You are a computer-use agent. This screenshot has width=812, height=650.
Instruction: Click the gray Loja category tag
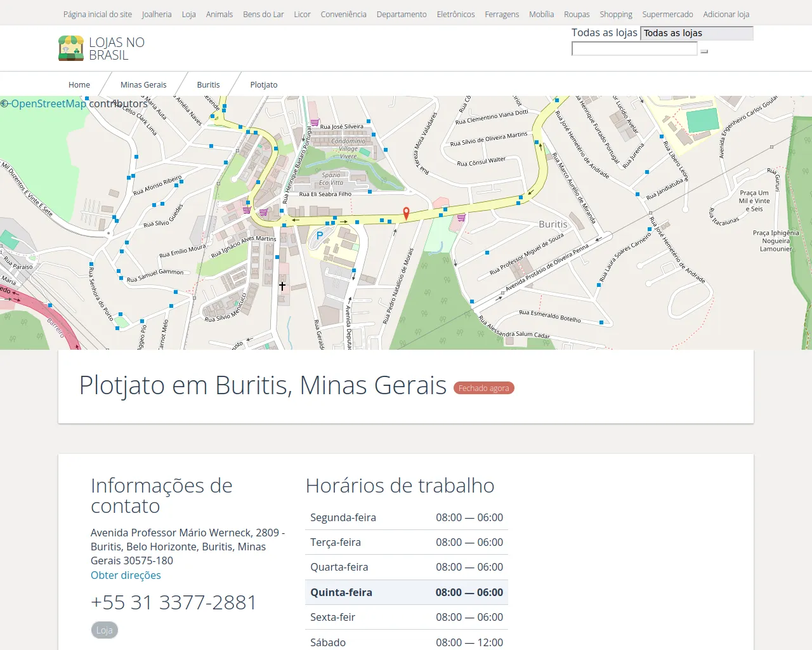(x=105, y=630)
